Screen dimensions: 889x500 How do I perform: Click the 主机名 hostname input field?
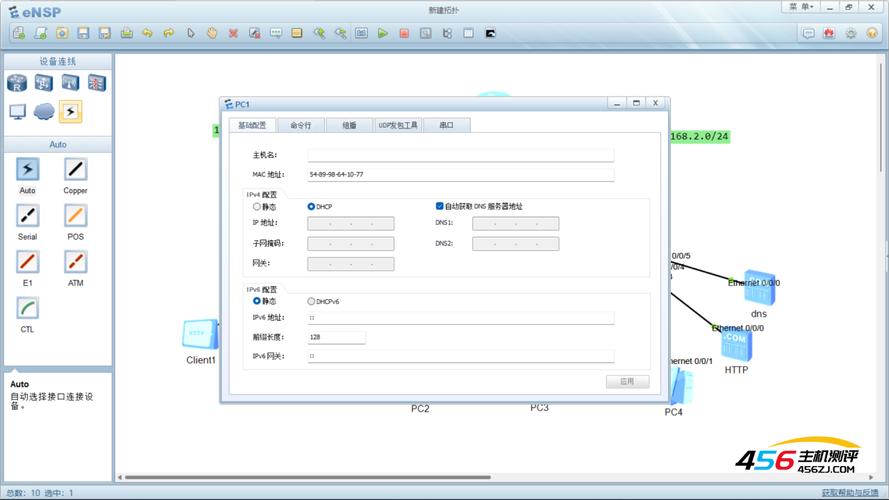point(460,156)
